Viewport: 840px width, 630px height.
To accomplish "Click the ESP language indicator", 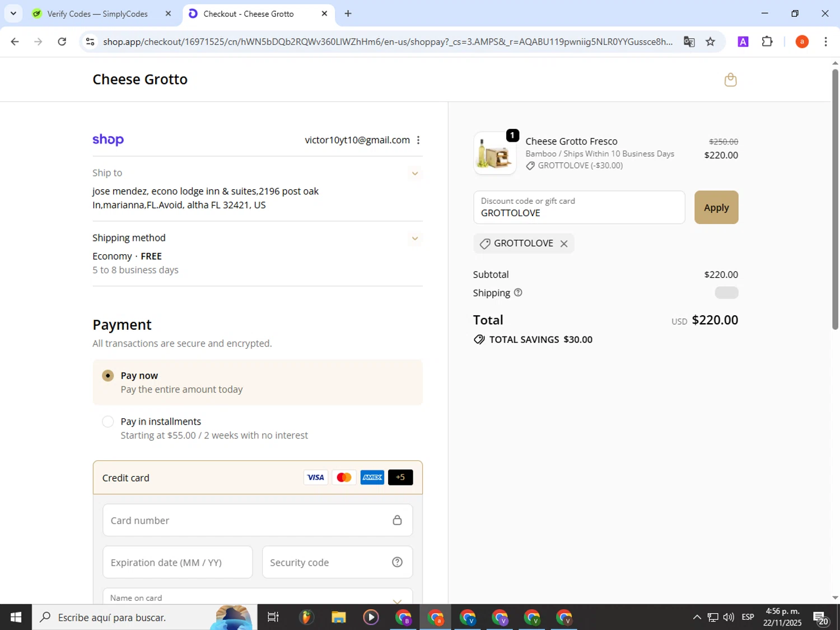I will (x=748, y=617).
